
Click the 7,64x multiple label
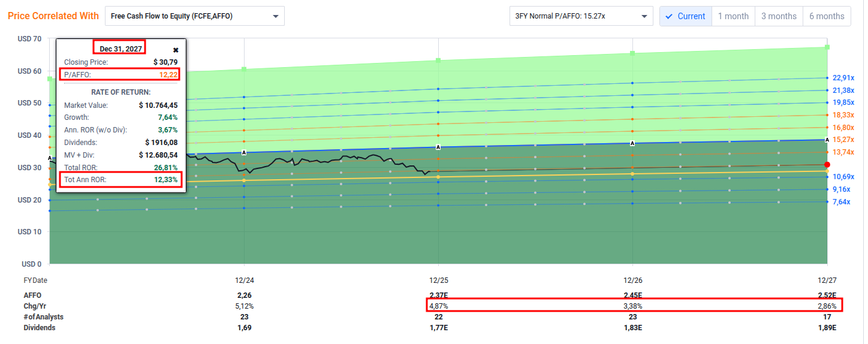tap(841, 202)
